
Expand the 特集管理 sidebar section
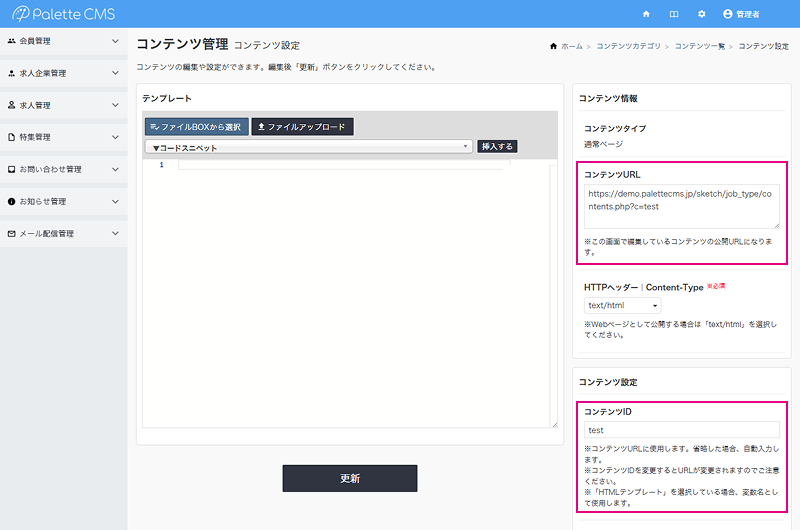tap(63, 137)
